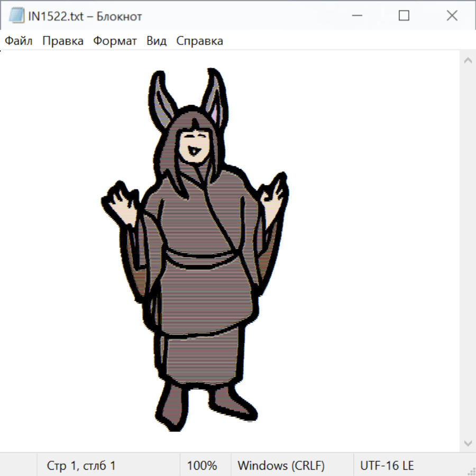Click the Windows (CRLF) line ending indicator
Image resolution: width=476 pixels, height=476 pixels.
[281, 465]
